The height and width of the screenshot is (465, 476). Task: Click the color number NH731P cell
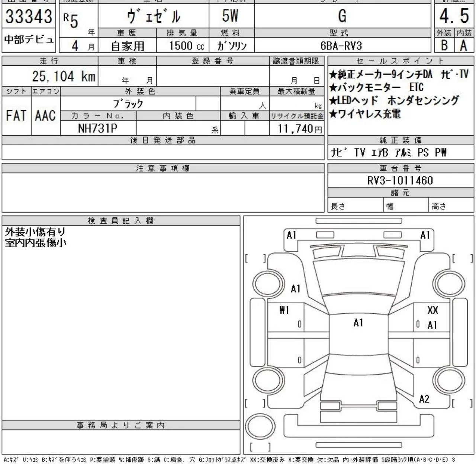(x=98, y=128)
